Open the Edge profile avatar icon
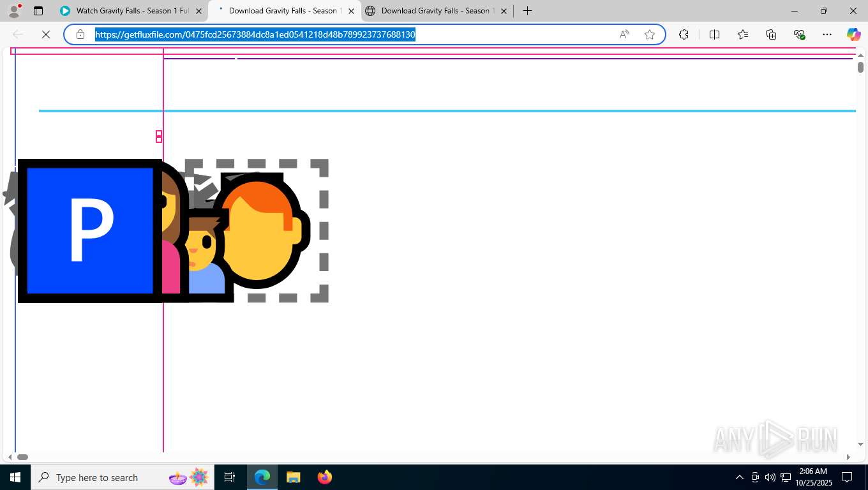The width and height of the screenshot is (868, 490). click(x=14, y=11)
